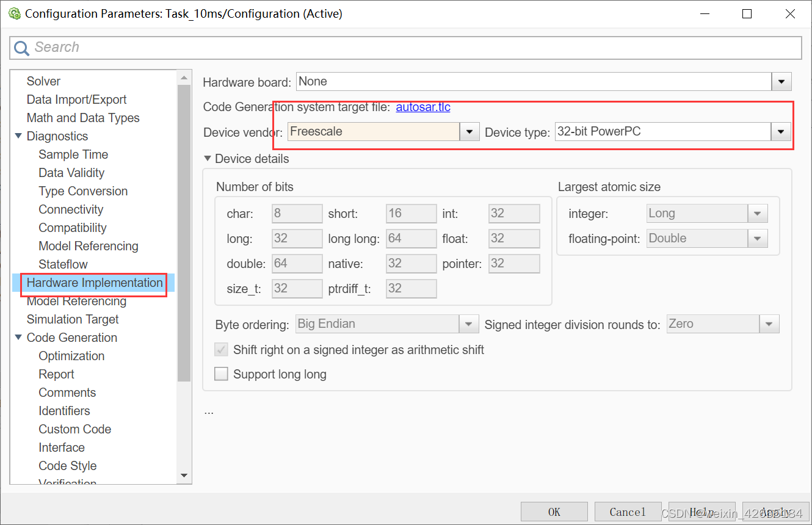Collapse Device details section
The height and width of the screenshot is (525, 812).
pos(208,159)
